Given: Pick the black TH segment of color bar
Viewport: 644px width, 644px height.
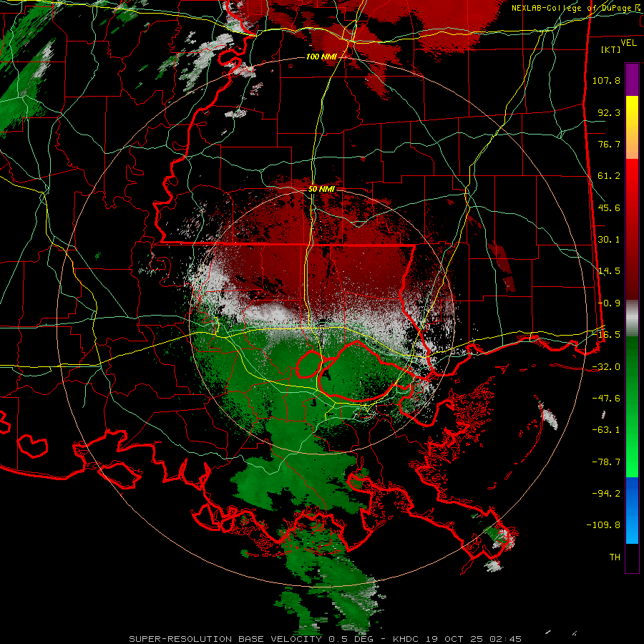Looking at the screenshot, I should (632, 558).
